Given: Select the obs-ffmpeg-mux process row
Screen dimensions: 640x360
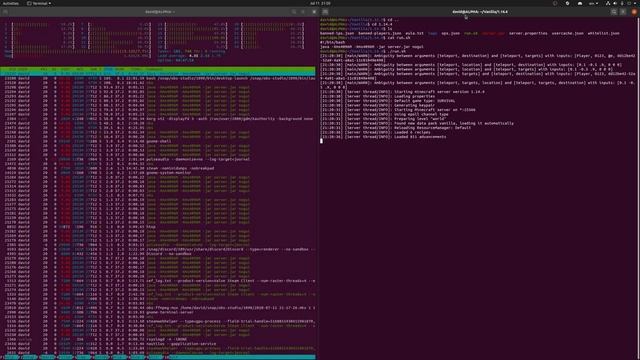Looking at the screenshot, I should tap(158, 308).
